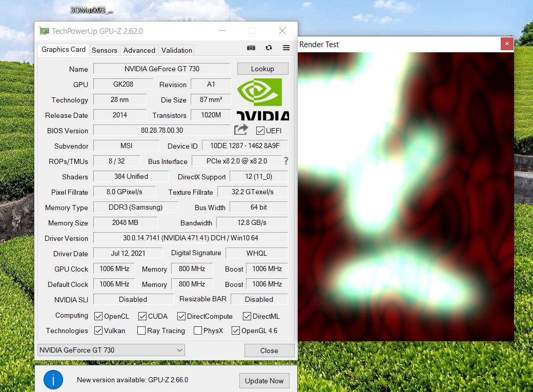Toggle the OpenCL checkbox
This screenshot has width=533, height=392.
tap(98, 316)
